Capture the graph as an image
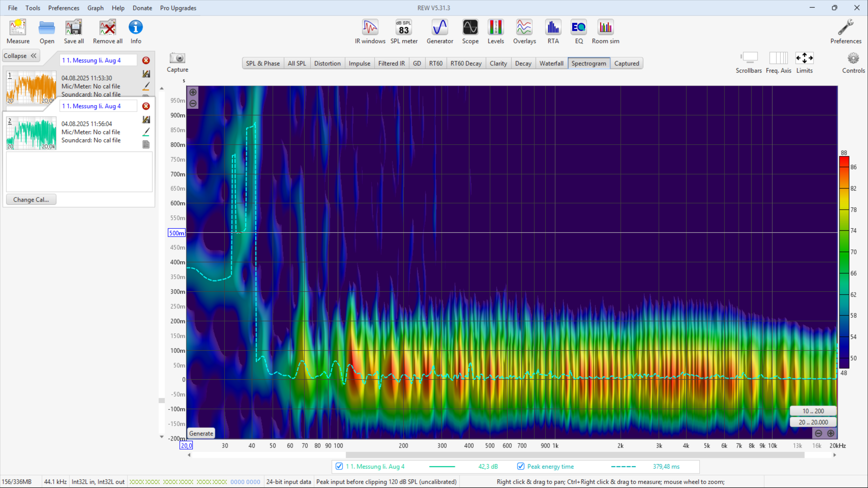The image size is (868, 488). pos(177,63)
